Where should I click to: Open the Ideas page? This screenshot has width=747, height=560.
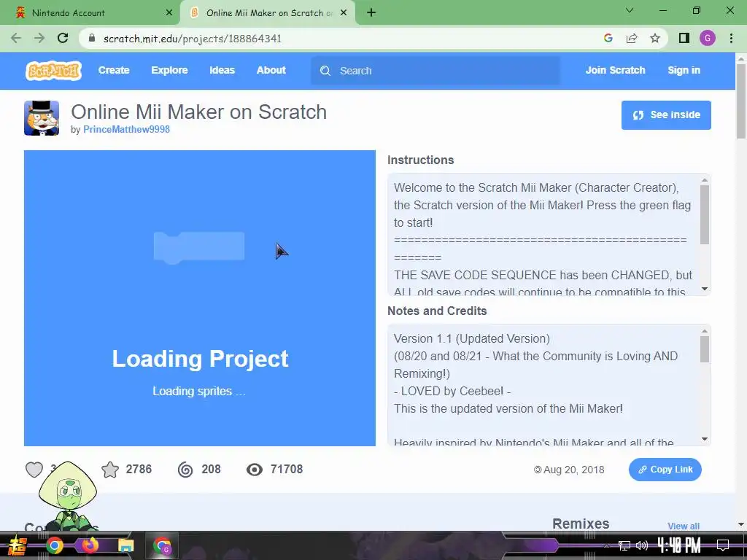coord(222,70)
